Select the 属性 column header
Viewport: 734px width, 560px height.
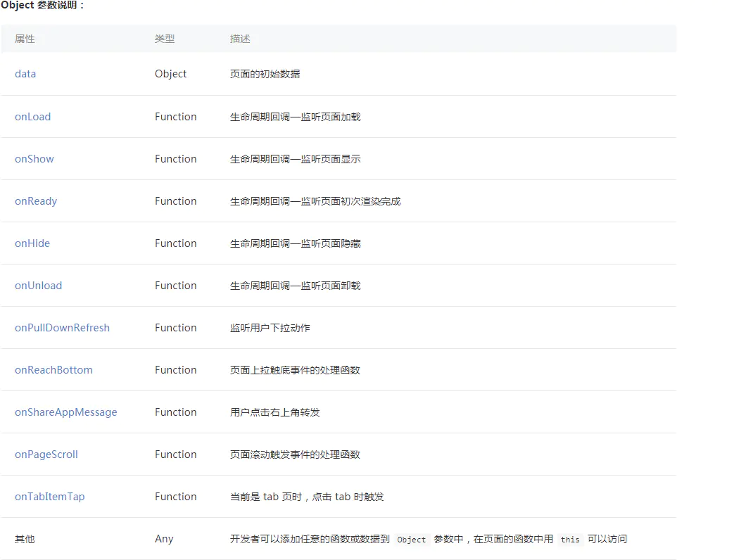[25, 39]
